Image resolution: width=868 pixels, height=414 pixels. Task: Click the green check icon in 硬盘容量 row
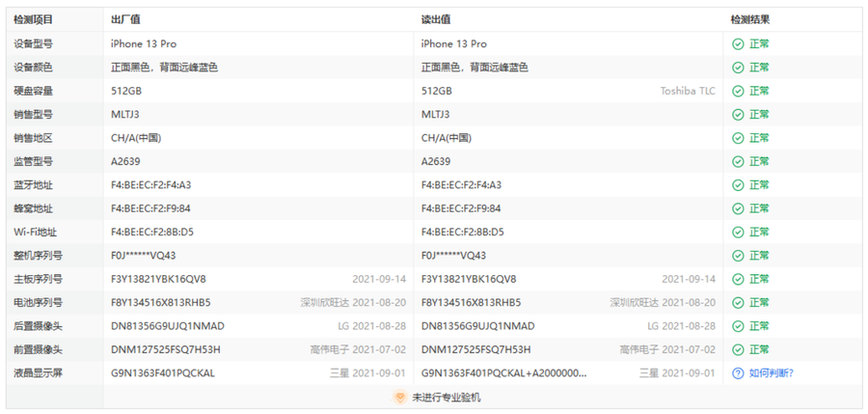click(738, 91)
